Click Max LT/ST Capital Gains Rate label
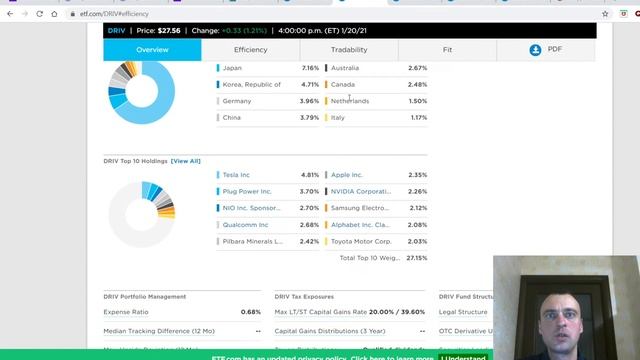 click(320, 312)
